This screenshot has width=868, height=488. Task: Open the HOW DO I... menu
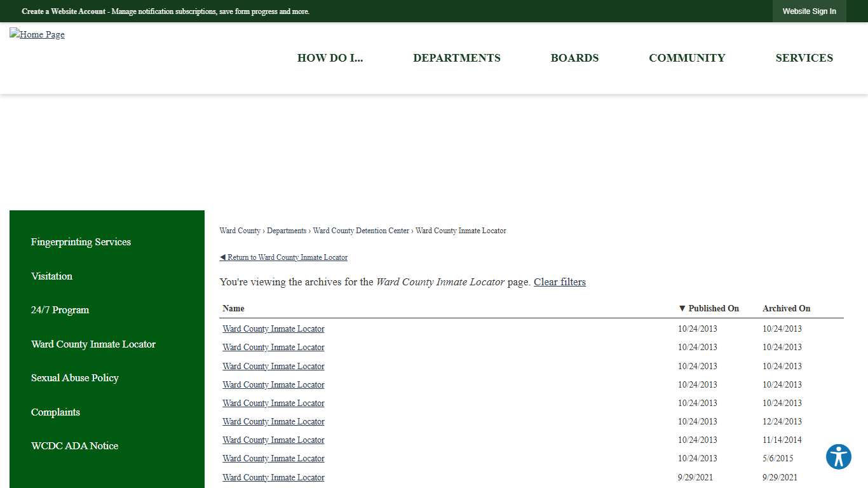(x=330, y=58)
